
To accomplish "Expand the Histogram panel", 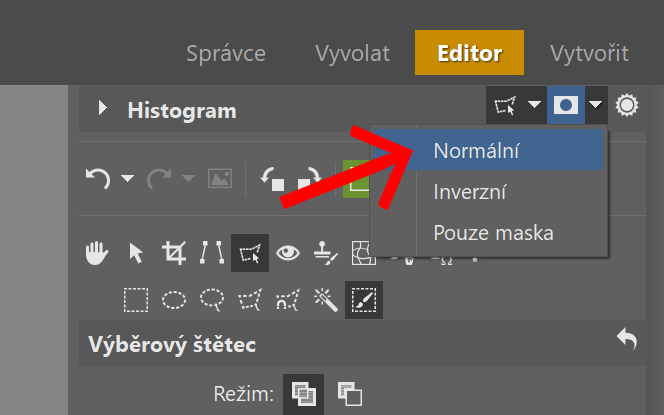I will click(102, 108).
